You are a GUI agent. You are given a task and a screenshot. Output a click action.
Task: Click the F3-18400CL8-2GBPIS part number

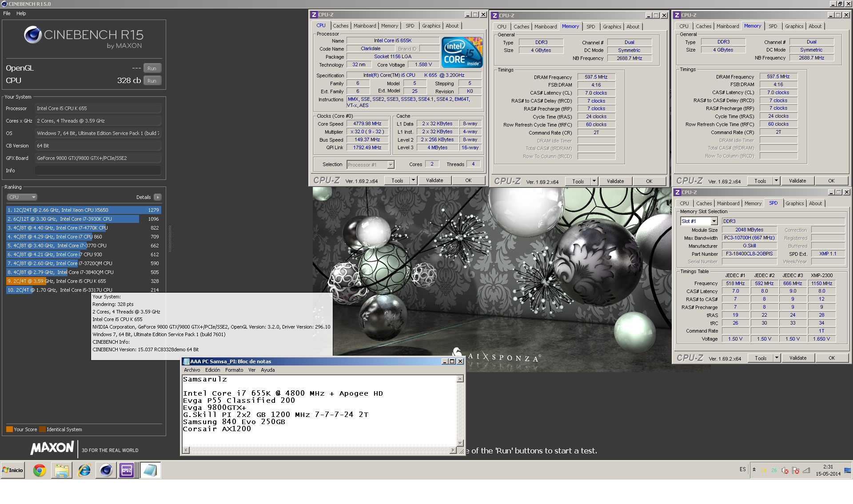pos(749,254)
